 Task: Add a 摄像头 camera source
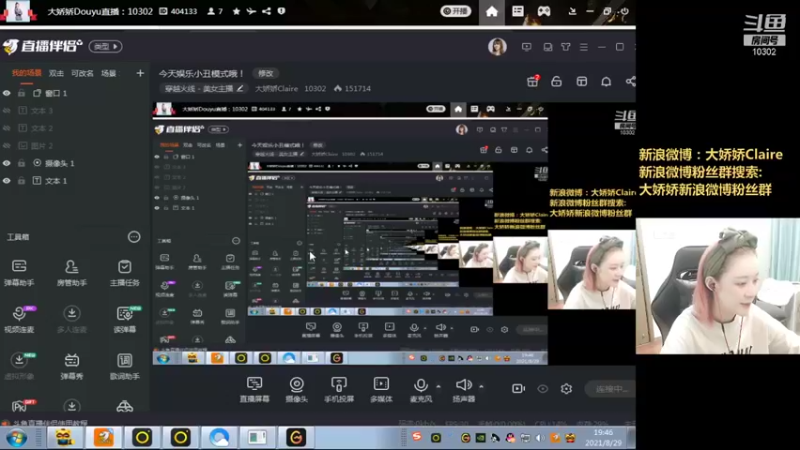pyautogui.click(x=296, y=390)
